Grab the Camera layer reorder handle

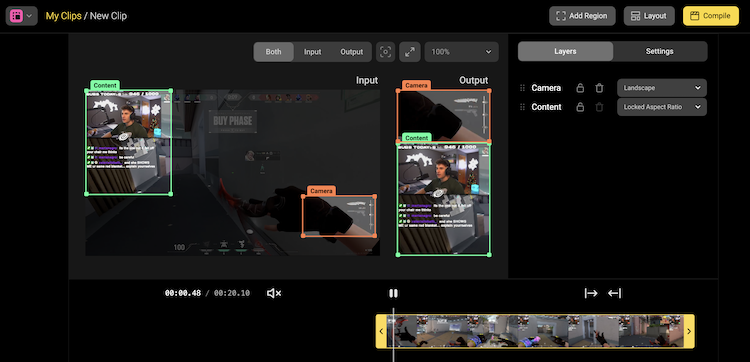tap(522, 88)
